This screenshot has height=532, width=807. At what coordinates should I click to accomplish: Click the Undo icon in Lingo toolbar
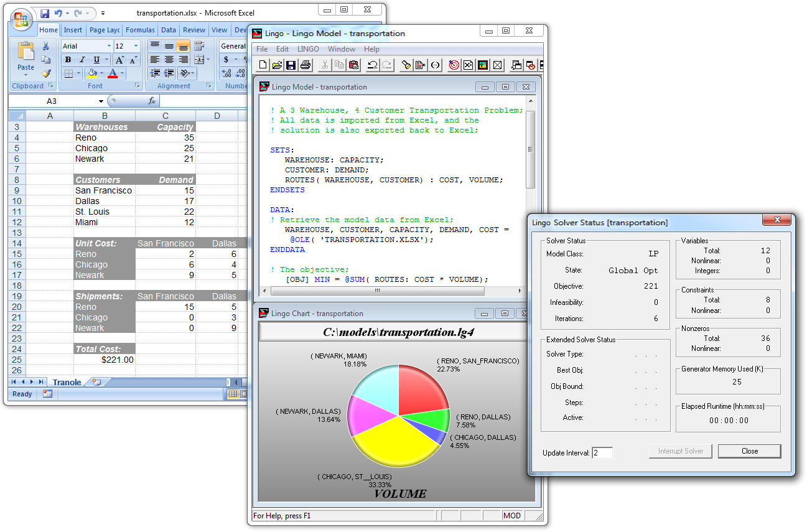pyautogui.click(x=372, y=65)
